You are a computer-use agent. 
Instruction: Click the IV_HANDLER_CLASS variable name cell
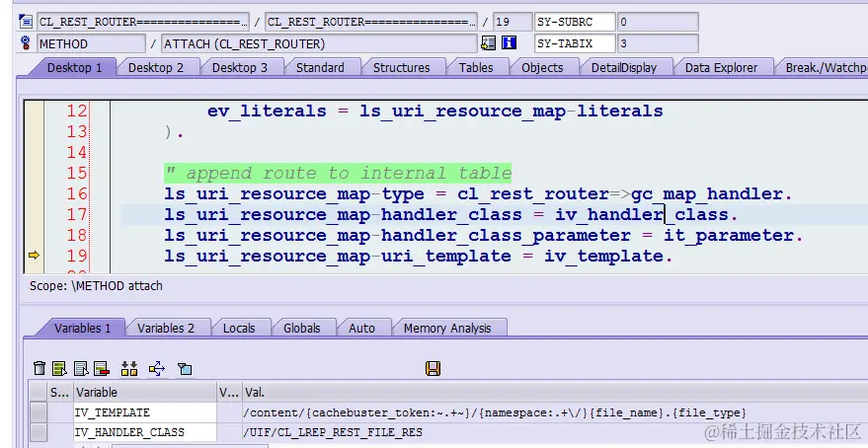click(x=145, y=432)
